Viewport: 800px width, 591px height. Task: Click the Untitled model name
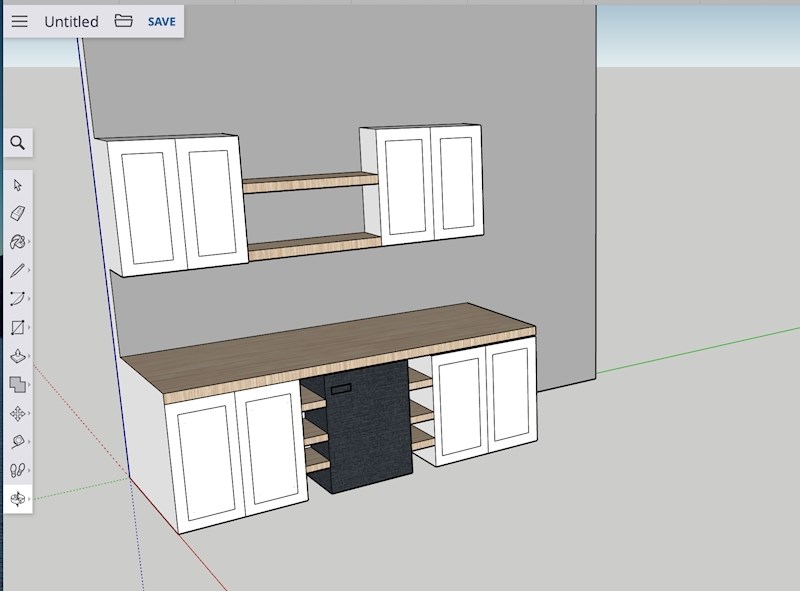(71, 21)
